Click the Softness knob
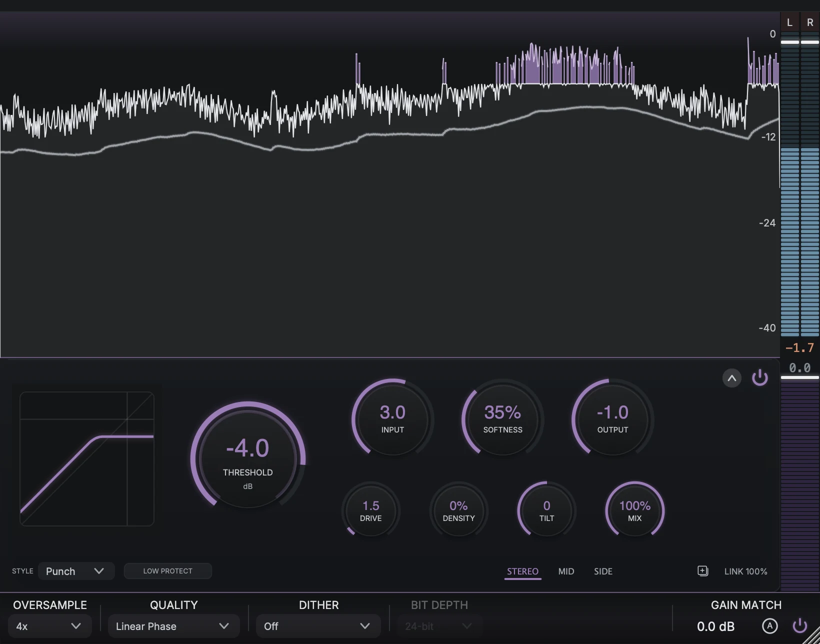 (502, 418)
